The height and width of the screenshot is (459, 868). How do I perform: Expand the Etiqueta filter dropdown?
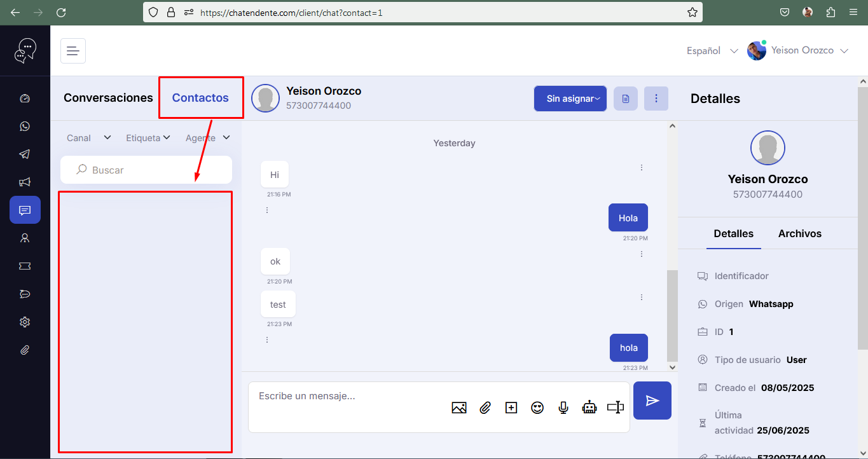coord(148,138)
